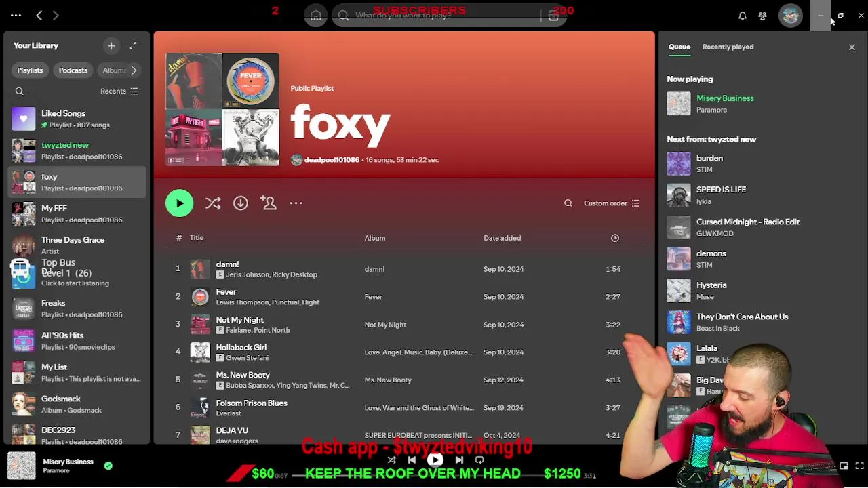
Task: Open All '90s Hits playlist
Action: pyautogui.click(x=77, y=340)
